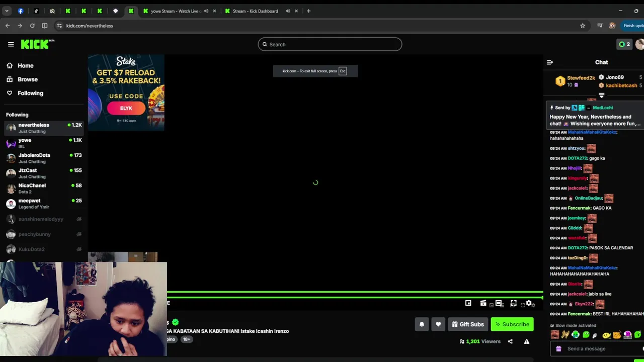The image size is (644, 362).
Task: Open the meepwet channel in Following
Action: (44, 204)
